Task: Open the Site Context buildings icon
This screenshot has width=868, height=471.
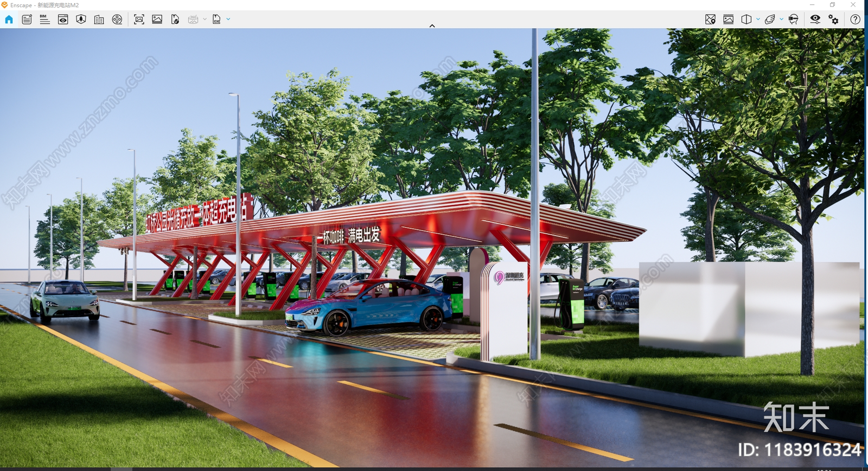Action: [99, 20]
